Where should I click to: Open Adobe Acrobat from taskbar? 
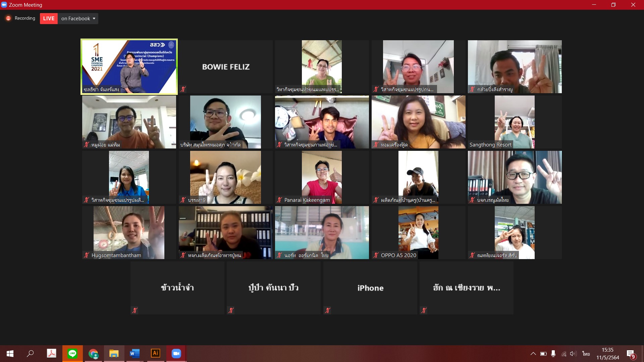[x=51, y=353]
